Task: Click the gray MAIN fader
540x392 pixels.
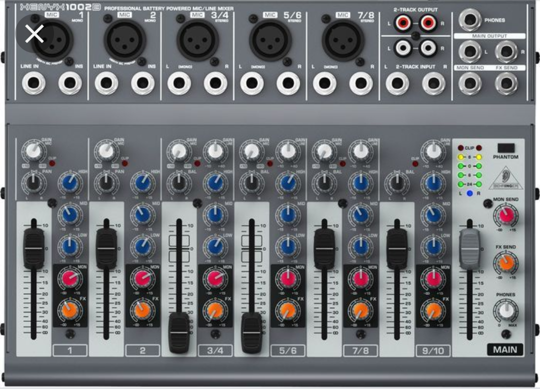Action: 469,248
